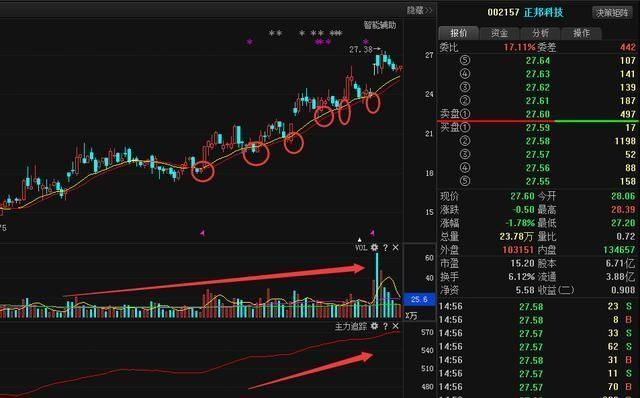This screenshot has width=640, height=398.
Task: Click 委差 value 442
Action: [628, 47]
